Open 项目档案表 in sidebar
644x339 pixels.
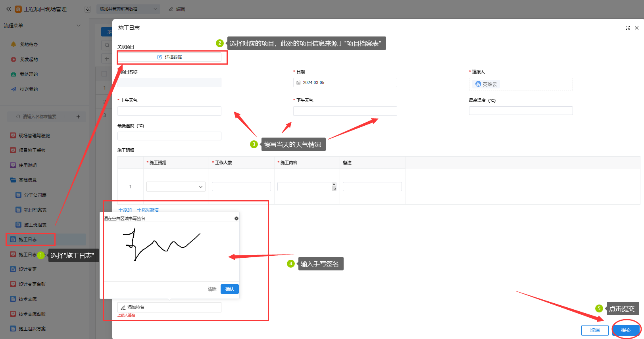pyautogui.click(x=35, y=210)
